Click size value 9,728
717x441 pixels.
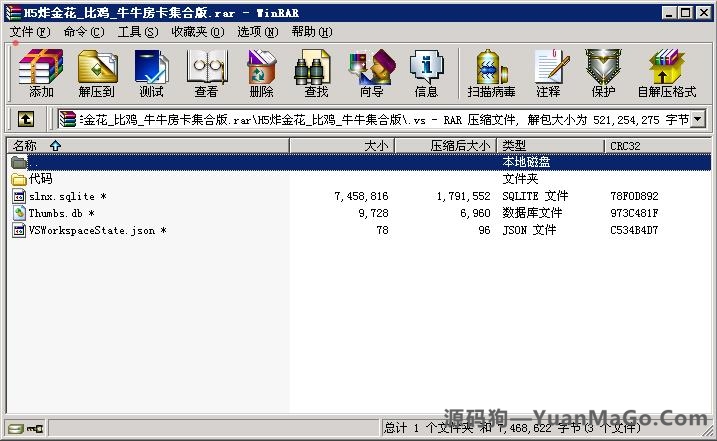373,213
